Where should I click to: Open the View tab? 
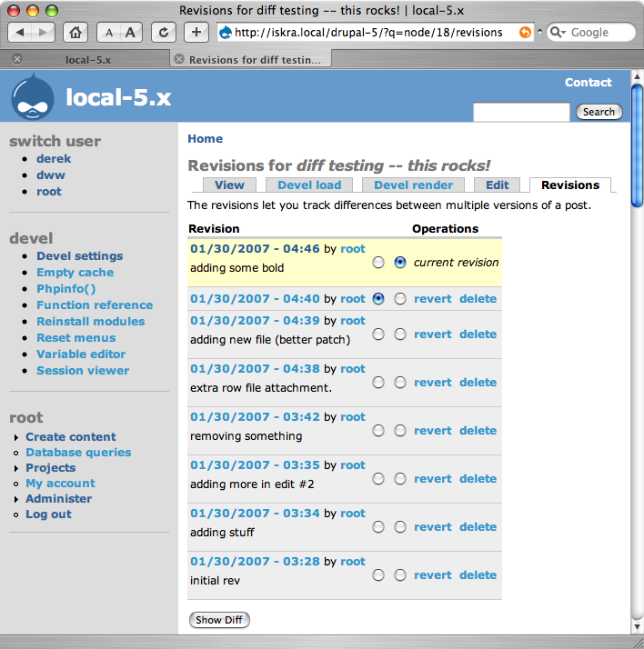[229, 185]
